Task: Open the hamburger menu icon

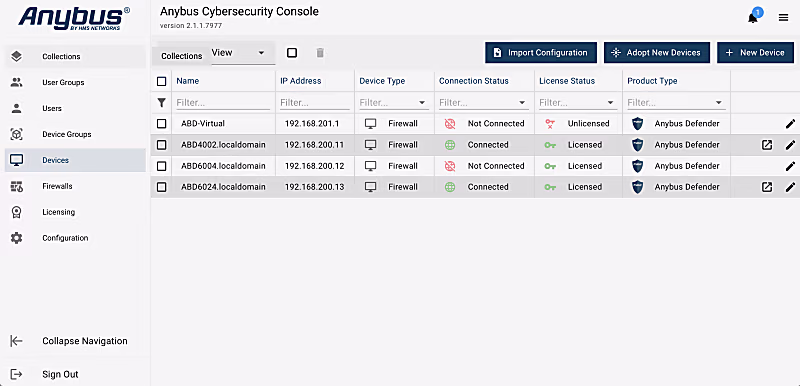Action: pos(783,18)
